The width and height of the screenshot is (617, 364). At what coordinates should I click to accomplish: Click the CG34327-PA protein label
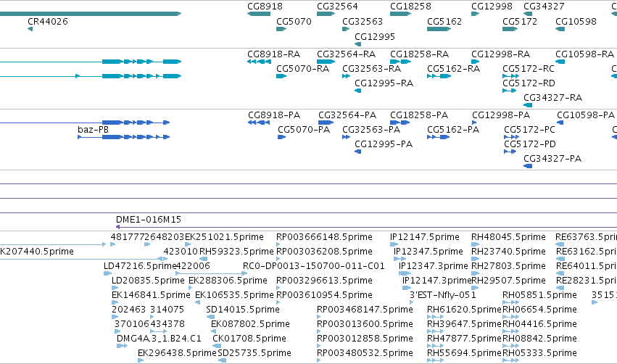point(552,159)
